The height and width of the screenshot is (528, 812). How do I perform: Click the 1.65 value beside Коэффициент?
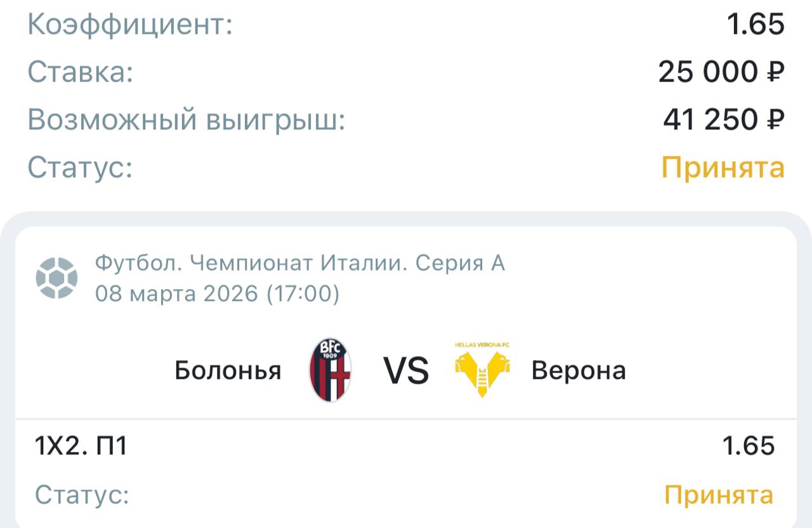[x=756, y=25]
